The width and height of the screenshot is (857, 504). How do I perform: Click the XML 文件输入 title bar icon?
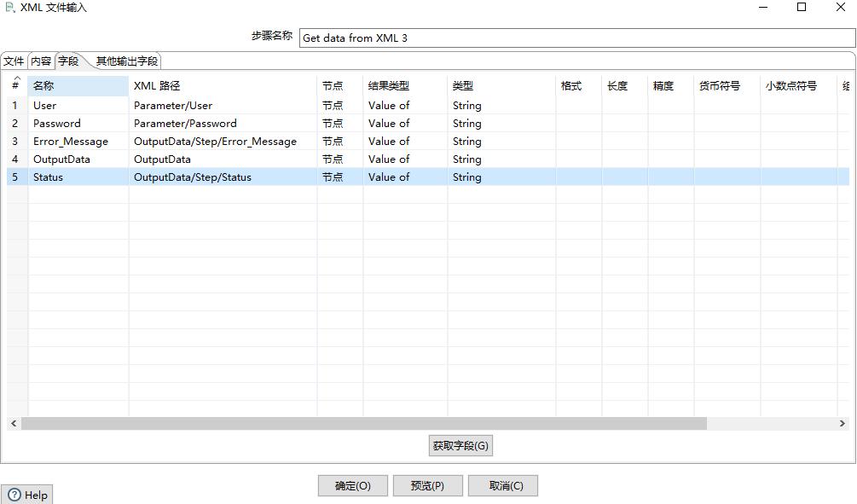click(x=9, y=7)
